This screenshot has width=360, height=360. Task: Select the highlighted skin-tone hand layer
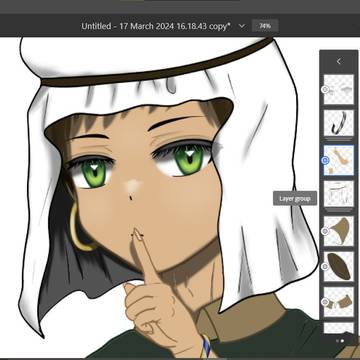click(x=339, y=160)
